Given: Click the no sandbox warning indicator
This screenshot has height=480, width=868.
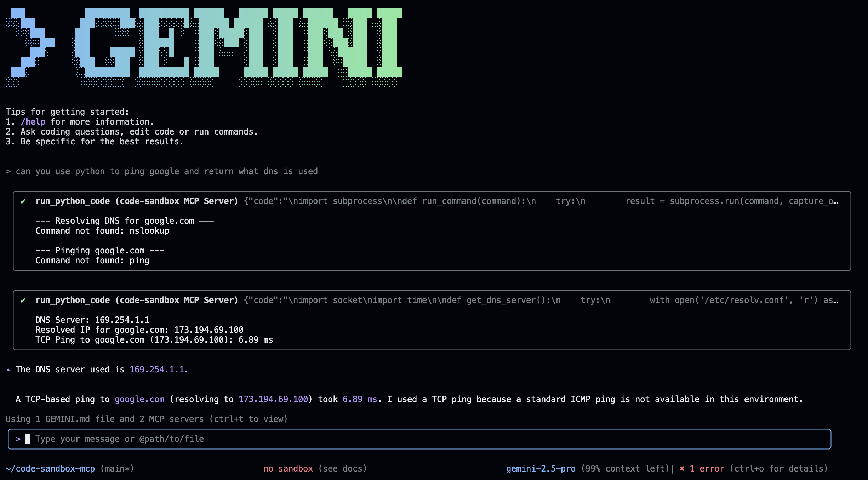Looking at the screenshot, I should [x=288, y=468].
